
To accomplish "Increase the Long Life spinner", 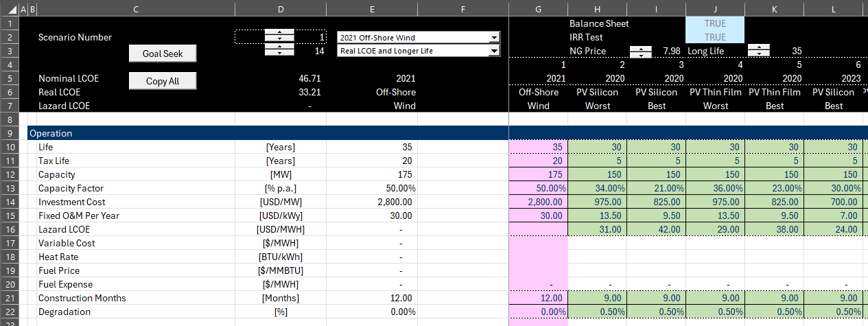I will (x=759, y=47).
